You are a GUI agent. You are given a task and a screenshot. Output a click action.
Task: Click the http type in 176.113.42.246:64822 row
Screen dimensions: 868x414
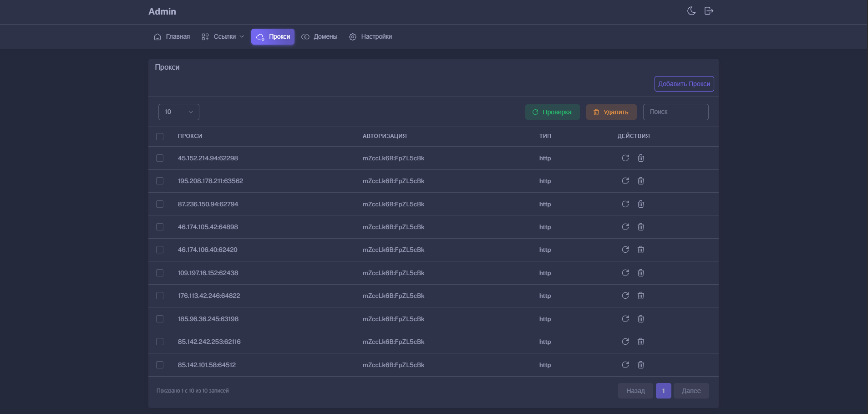(545, 296)
